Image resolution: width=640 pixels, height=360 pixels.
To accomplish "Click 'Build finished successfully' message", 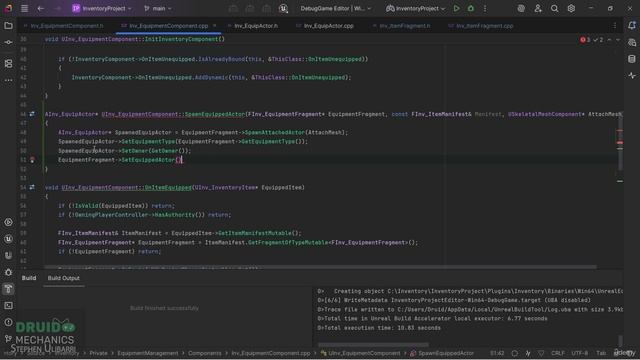I will point(164,308).
